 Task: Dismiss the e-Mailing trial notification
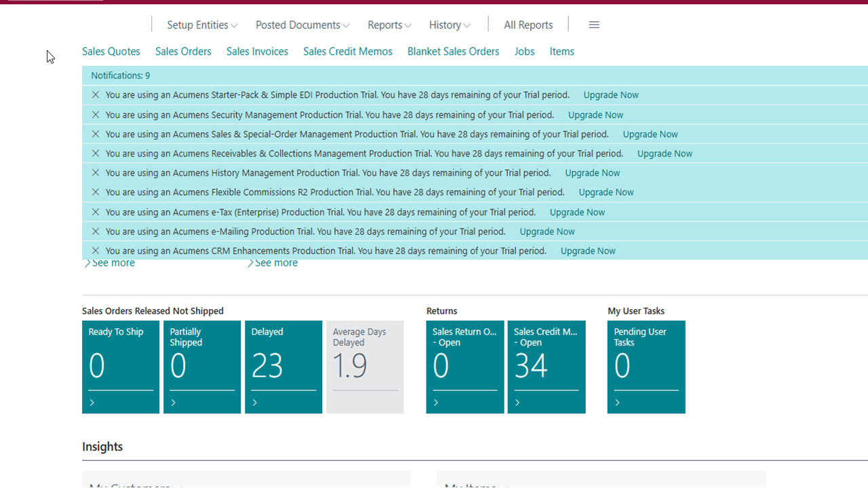coord(96,231)
